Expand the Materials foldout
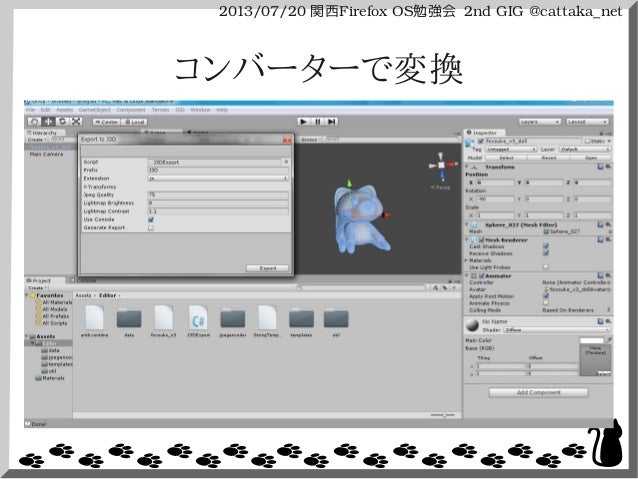This screenshot has height=479, width=638. pyautogui.click(x=467, y=260)
